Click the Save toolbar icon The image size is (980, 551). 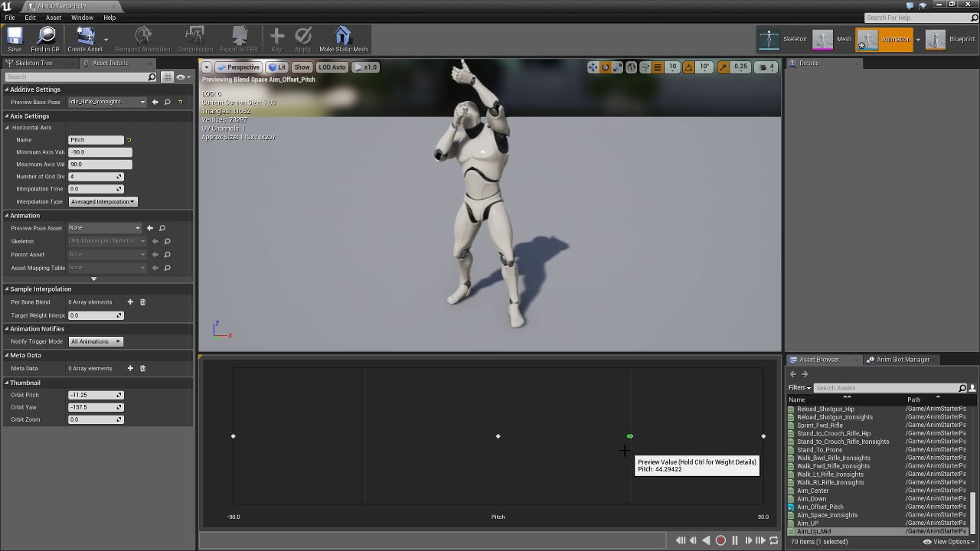15,39
